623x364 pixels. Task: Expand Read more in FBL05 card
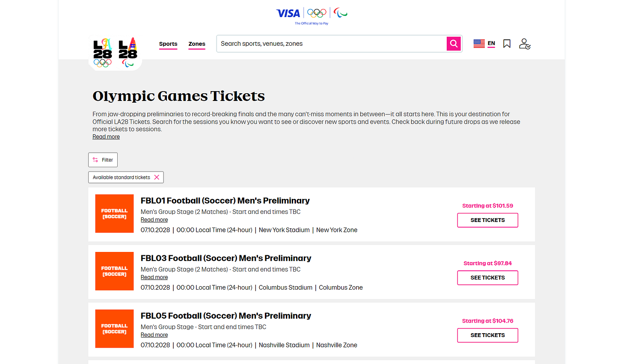154,335
